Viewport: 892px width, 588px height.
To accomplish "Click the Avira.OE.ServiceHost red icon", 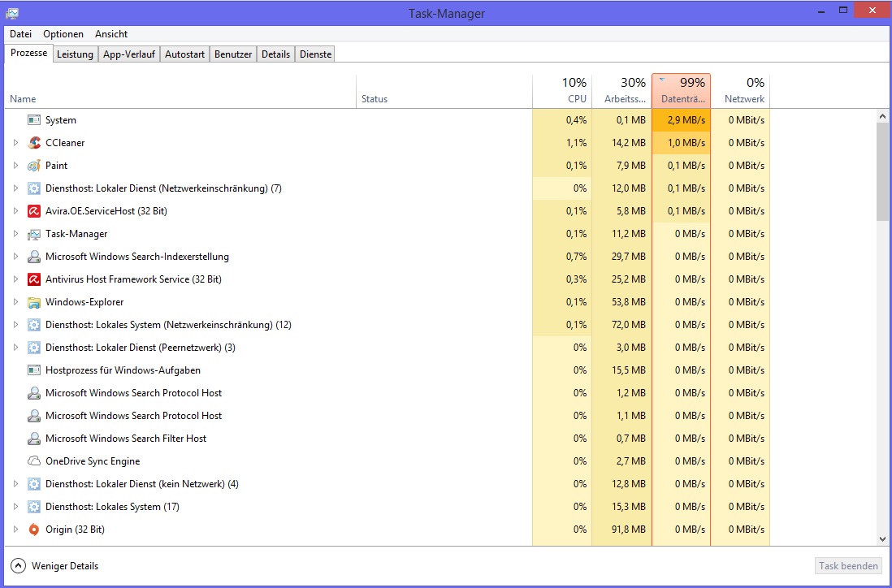I will [34, 211].
